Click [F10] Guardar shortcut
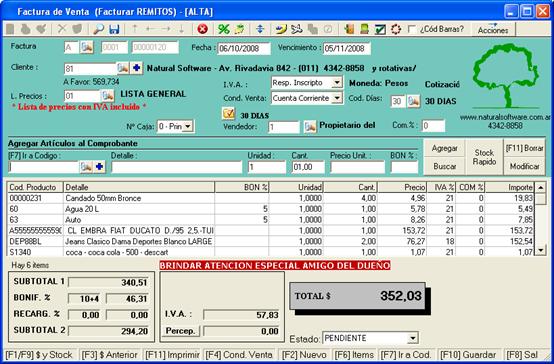The width and height of the screenshot is (554, 364). point(468,354)
